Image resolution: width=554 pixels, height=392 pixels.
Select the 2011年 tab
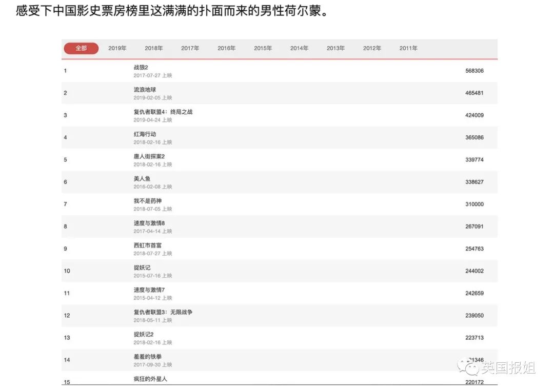click(x=408, y=48)
